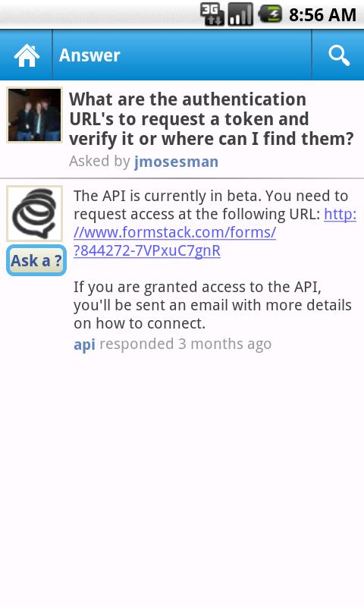Image resolution: width=364 pixels, height=607 pixels.
Task: Click the 'Ask a ?' button
Action: tap(36, 260)
